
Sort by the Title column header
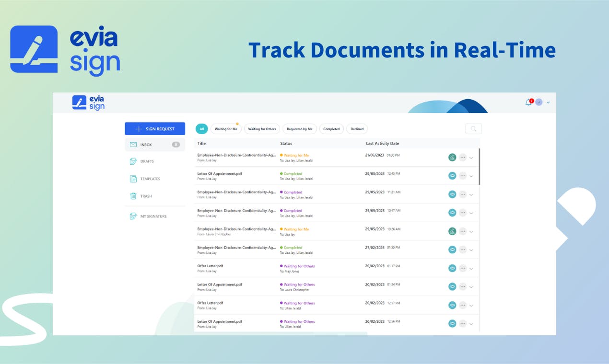[x=201, y=143]
